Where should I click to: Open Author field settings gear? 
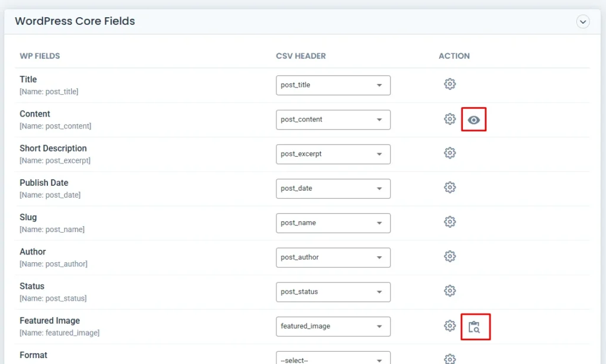450,256
